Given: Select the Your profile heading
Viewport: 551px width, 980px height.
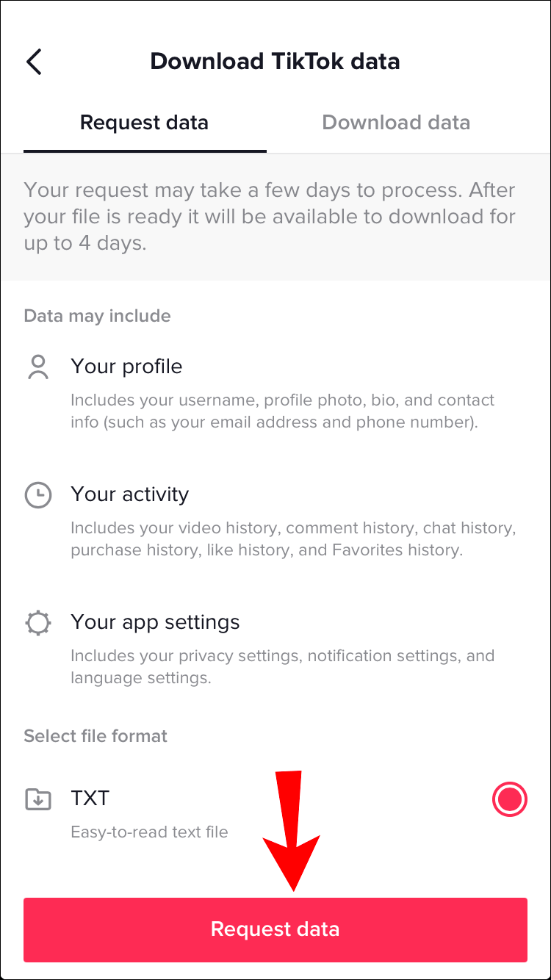Looking at the screenshot, I should [126, 367].
